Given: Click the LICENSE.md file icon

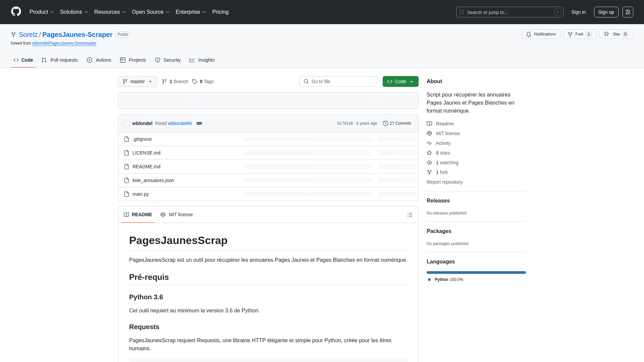Looking at the screenshot, I should 126,153.
